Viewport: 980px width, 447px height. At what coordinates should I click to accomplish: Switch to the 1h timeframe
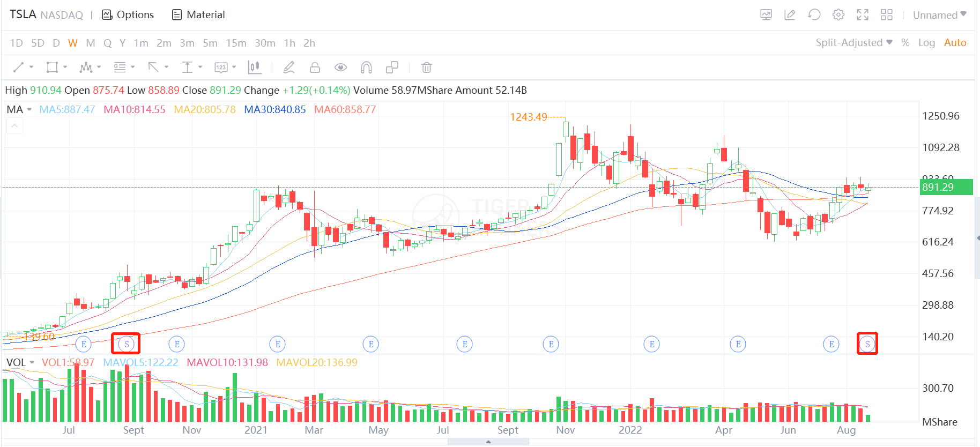click(x=289, y=43)
